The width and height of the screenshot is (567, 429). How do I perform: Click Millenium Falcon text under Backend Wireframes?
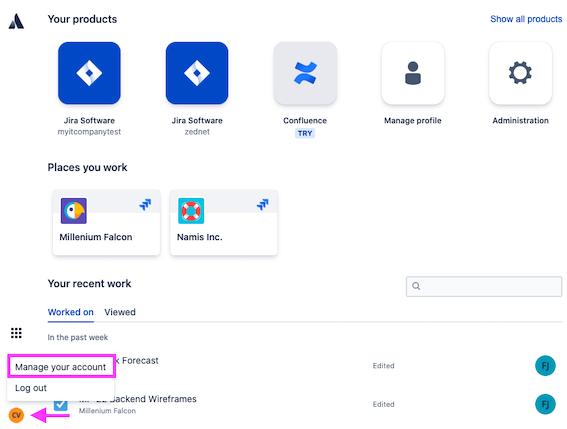(x=107, y=411)
